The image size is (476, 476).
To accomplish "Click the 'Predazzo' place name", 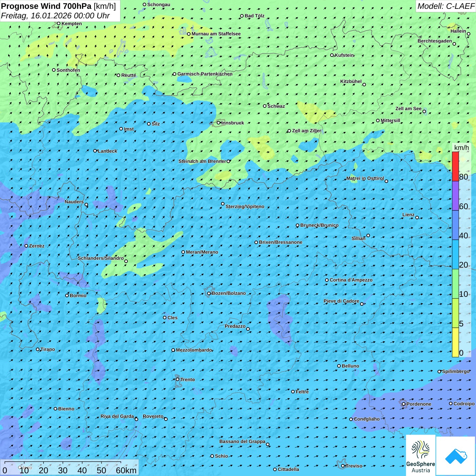I will [x=235, y=326].
